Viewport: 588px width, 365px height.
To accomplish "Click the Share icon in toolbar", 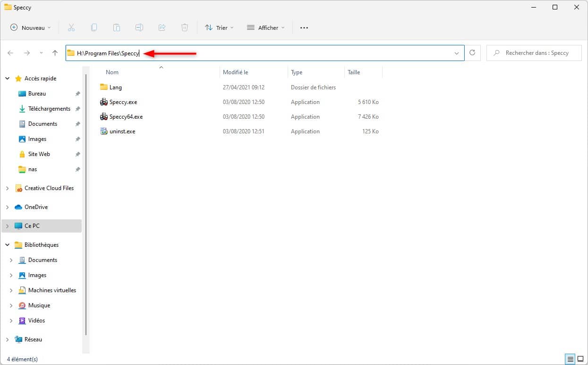I will click(x=162, y=28).
